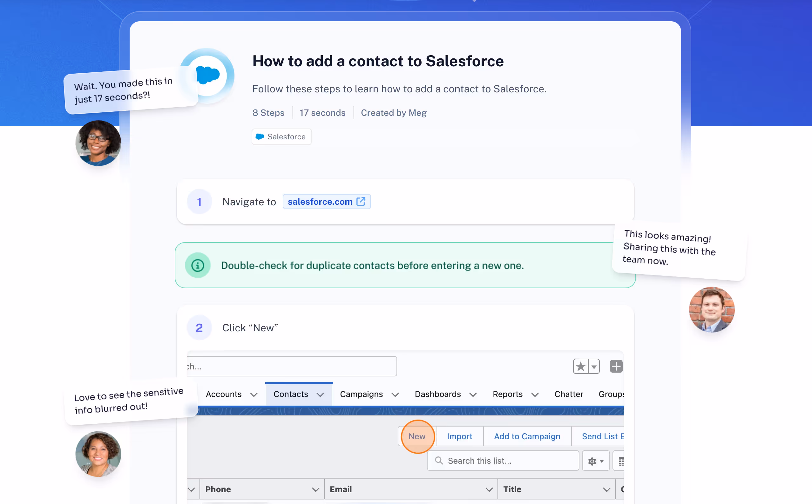Expand the Contacts tab chevron

point(320,395)
